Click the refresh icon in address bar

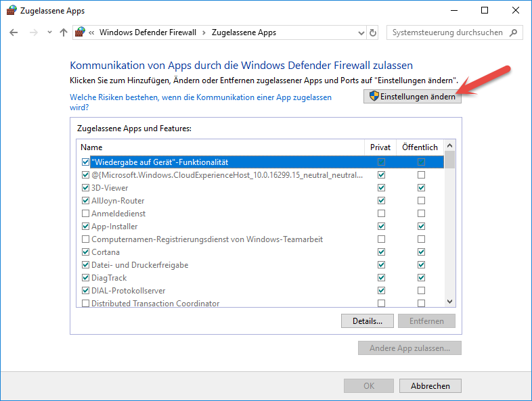coord(373,32)
